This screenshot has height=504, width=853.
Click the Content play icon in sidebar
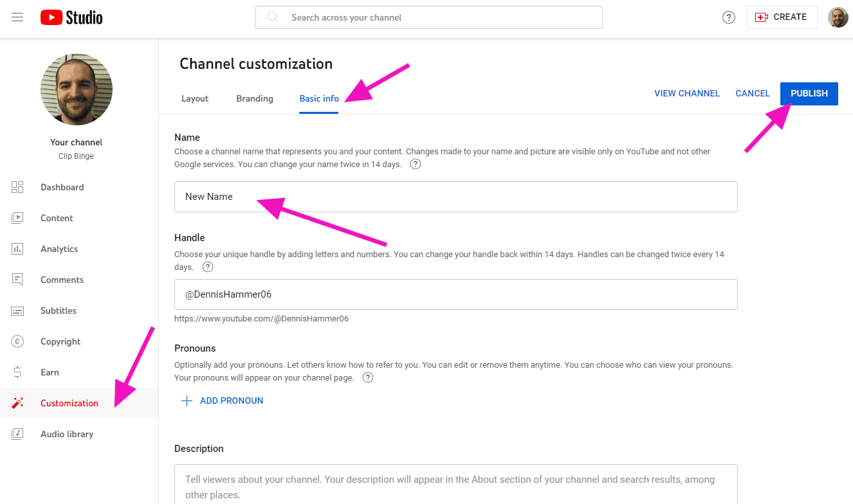(x=17, y=218)
